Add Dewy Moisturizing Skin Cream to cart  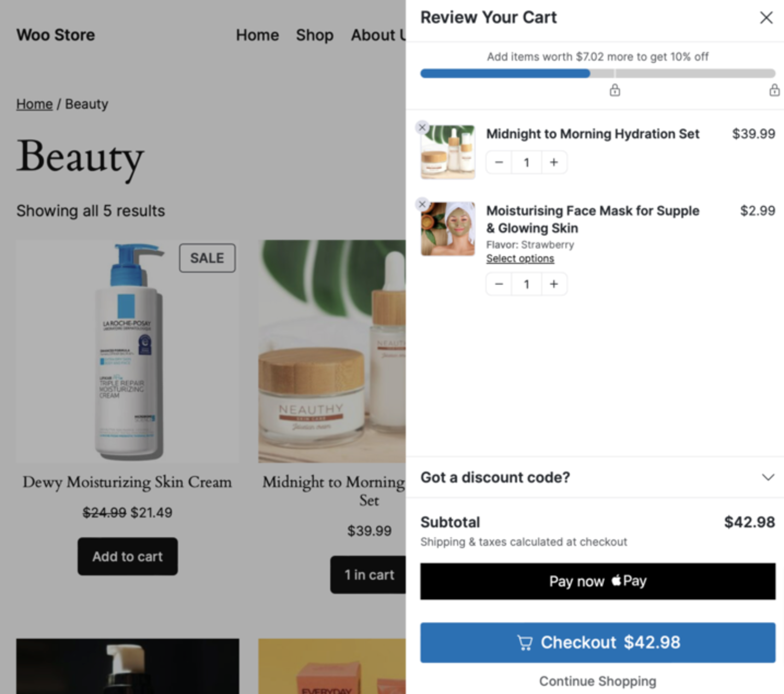[x=127, y=556]
